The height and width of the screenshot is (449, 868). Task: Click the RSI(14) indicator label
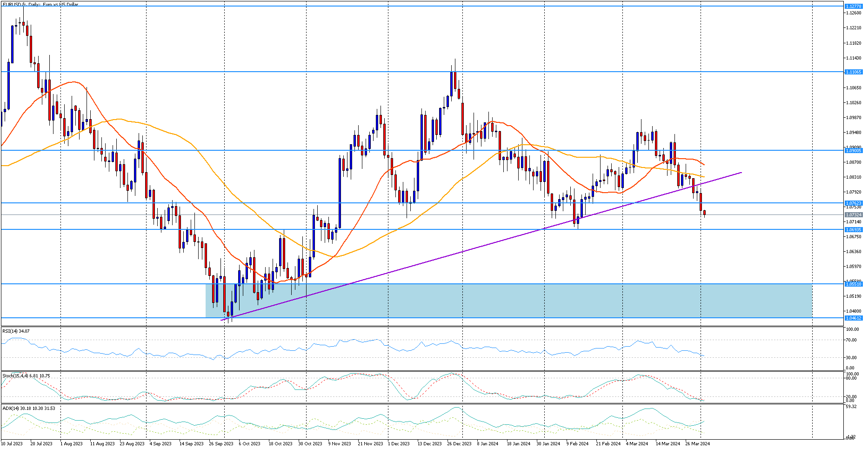(x=16, y=331)
